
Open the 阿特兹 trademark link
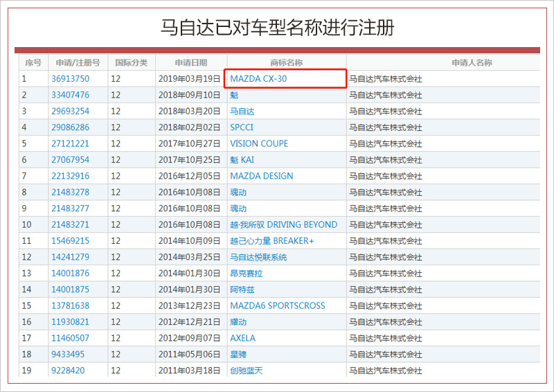pos(242,289)
